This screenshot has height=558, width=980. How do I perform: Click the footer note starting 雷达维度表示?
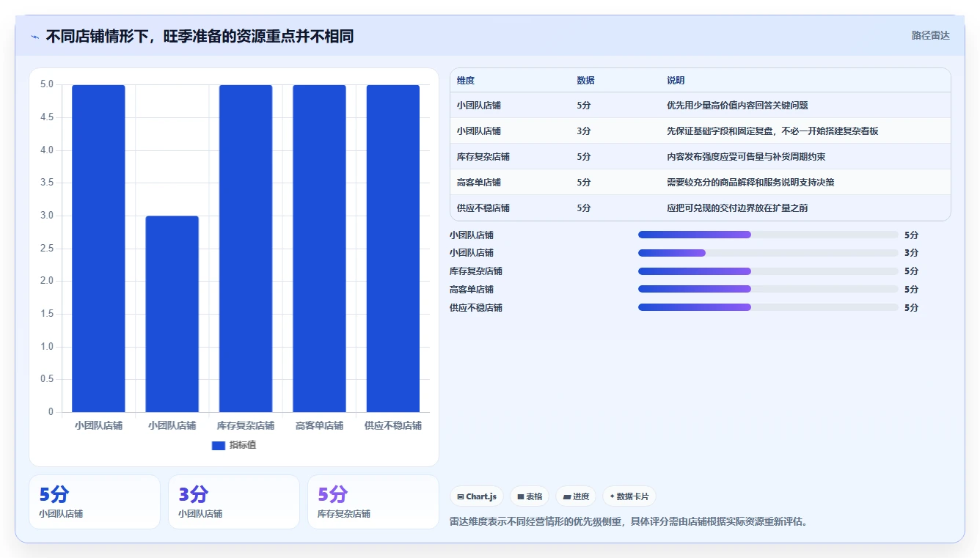(x=629, y=522)
